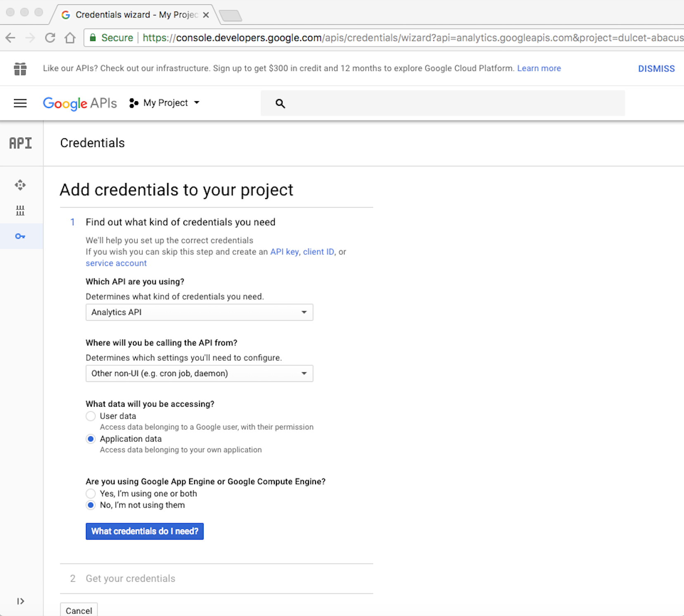Click the search input field

442,103
